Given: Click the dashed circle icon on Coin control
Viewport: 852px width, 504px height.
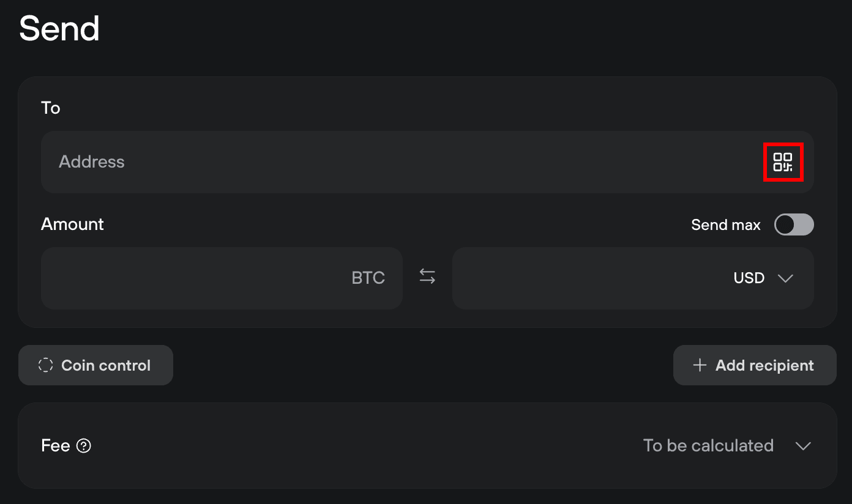Looking at the screenshot, I should tap(45, 365).
